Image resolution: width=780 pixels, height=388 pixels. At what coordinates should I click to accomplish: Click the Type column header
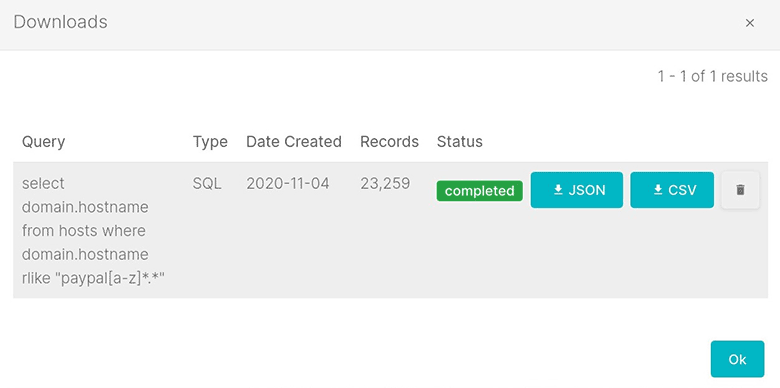(x=210, y=142)
